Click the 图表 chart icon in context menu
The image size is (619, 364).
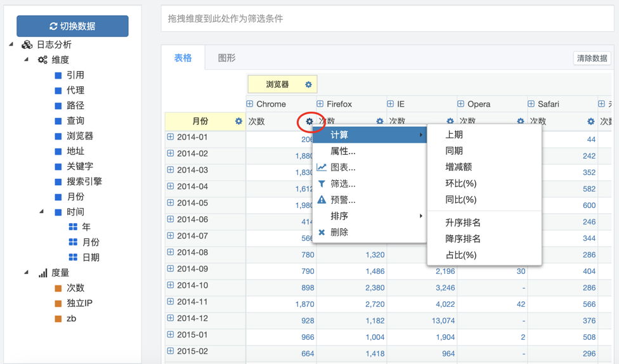(322, 167)
